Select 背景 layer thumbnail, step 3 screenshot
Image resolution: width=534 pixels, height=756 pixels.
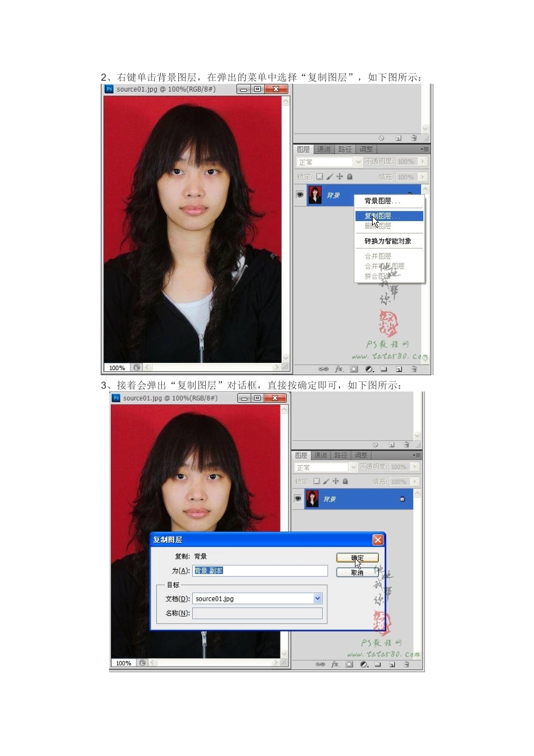point(313,499)
